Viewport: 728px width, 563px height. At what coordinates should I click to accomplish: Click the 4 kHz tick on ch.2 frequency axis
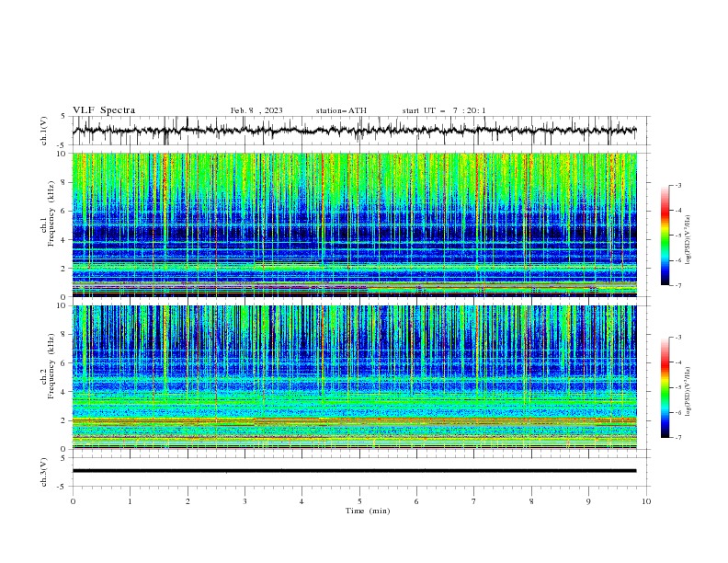[64, 392]
